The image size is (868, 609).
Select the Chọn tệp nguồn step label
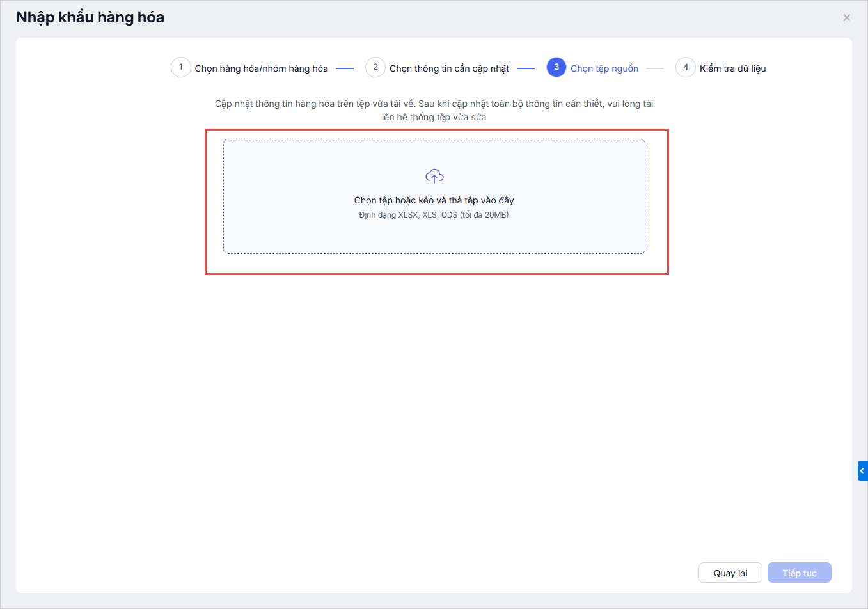(x=604, y=68)
